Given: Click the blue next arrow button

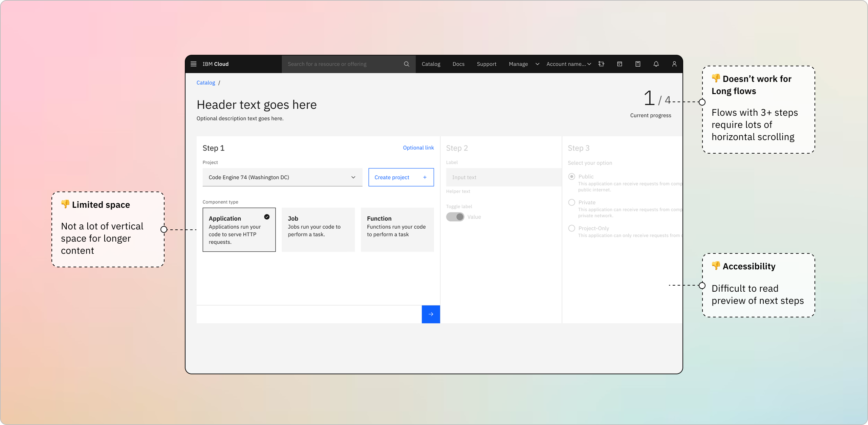Looking at the screenshot, I should pos(431,314).
